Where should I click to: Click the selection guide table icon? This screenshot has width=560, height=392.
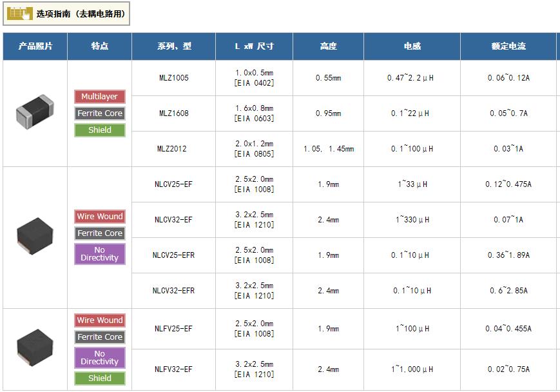click(x=19, y=14)
